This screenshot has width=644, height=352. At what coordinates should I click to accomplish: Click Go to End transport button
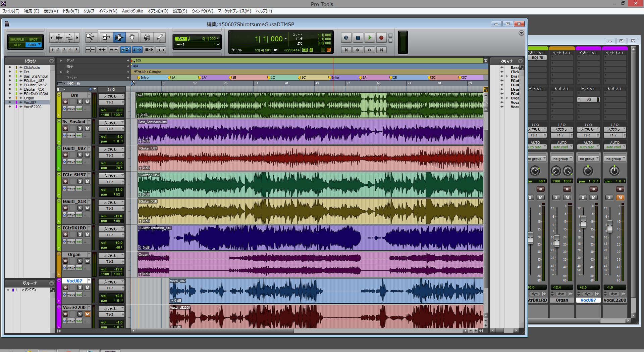[x=381, y=50]
